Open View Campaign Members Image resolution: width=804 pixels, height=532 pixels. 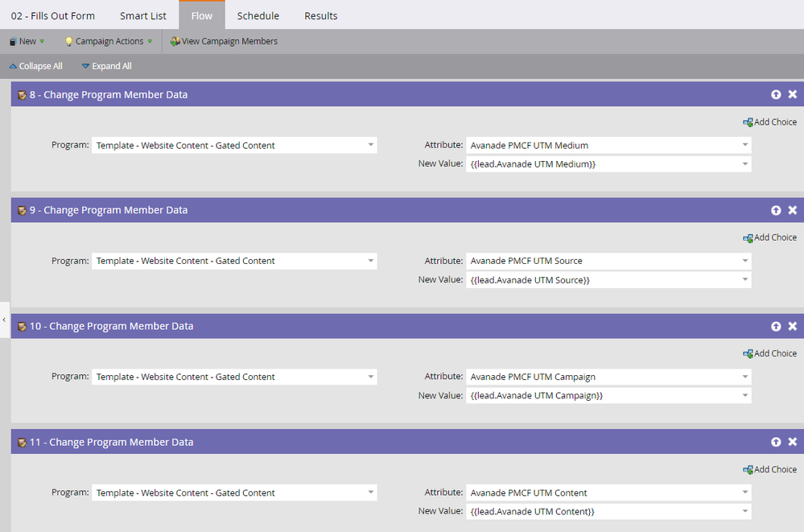tap(224, 41)
